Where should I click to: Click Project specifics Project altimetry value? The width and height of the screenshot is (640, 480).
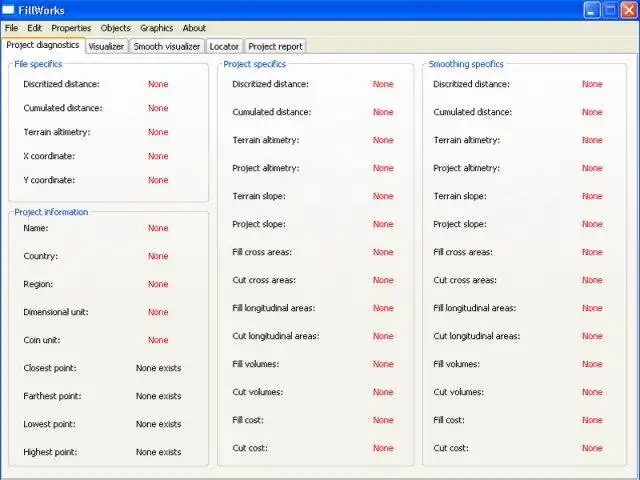coord(383,168)
